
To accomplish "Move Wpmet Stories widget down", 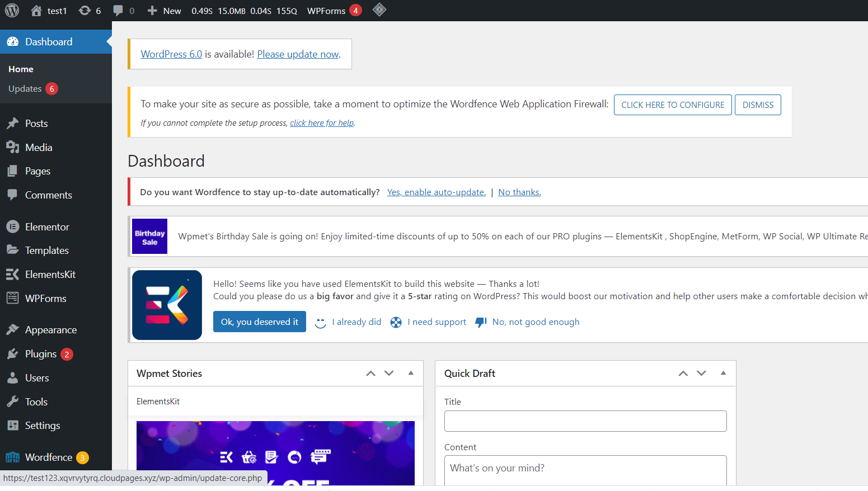I will pos(389,374).
